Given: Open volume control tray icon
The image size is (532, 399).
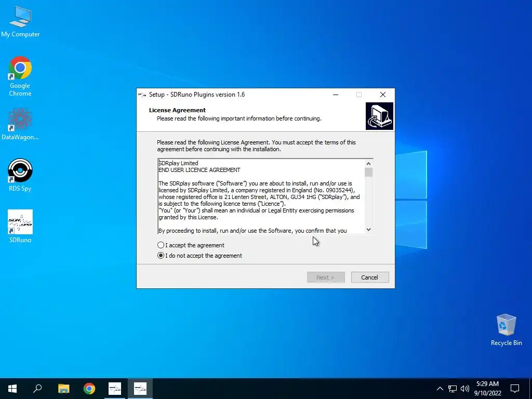Looking at the screenshot, I should (x=465, y=389).
